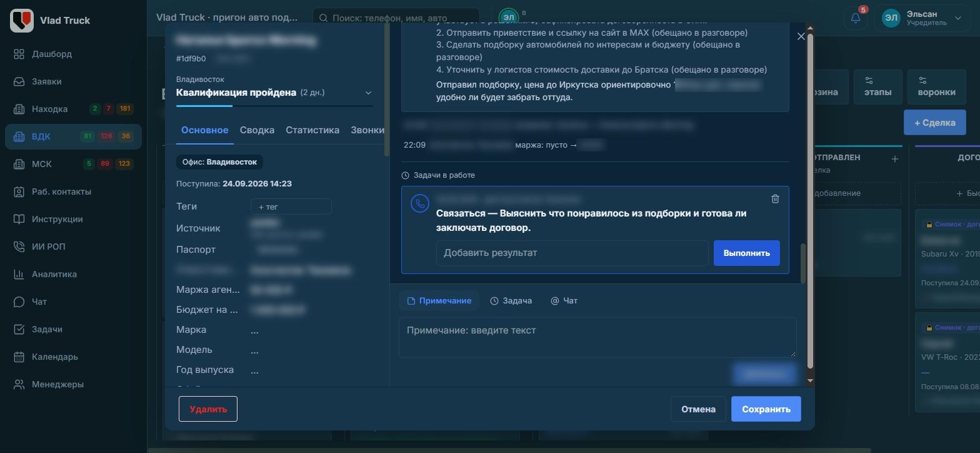Click the scroll-up arrow of right panel
Image resolution: width=980 pixels, height=453 pixels.
(811, 28)
